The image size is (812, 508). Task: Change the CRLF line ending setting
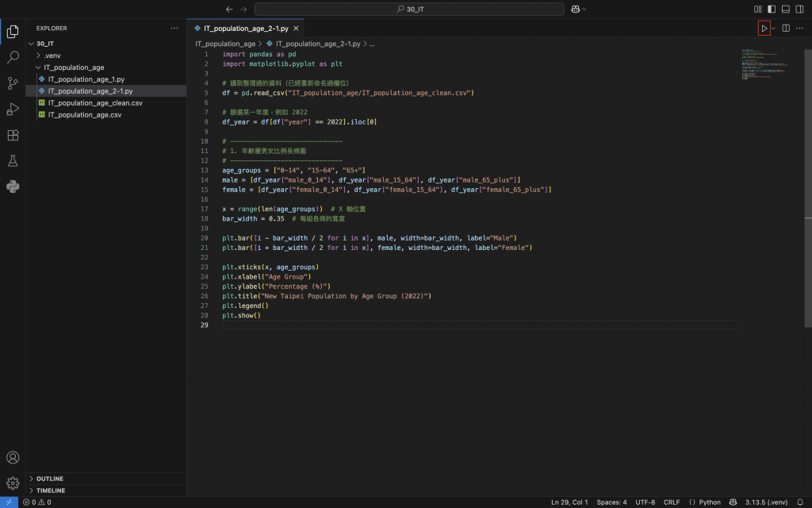671,502
